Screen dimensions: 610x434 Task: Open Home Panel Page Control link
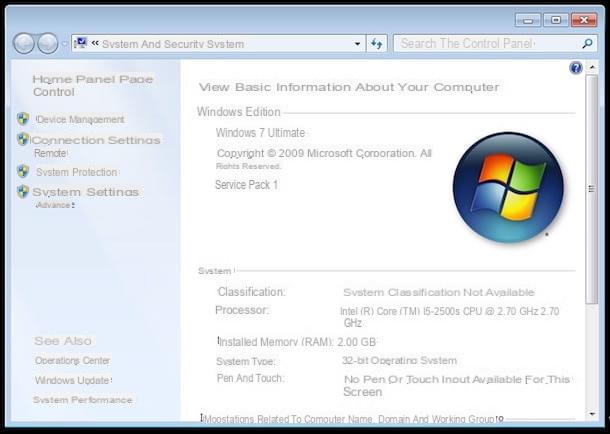coord(93,86)
